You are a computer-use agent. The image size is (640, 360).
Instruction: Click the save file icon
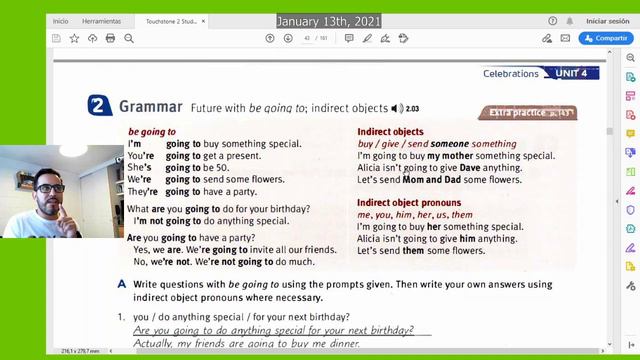[x=56, y=38]
